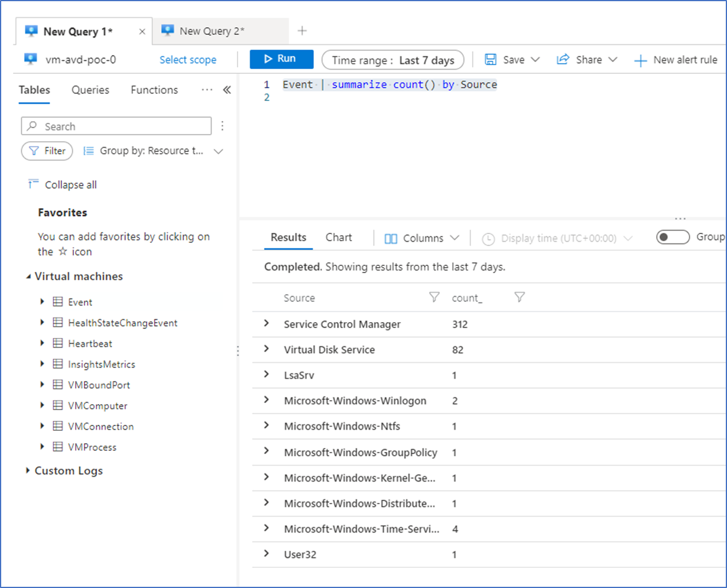Screen dimensions: 727x588
Task: Select the Tables tab
Action: [34, 90]
